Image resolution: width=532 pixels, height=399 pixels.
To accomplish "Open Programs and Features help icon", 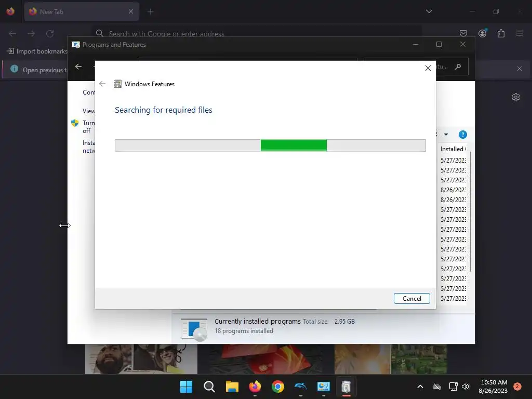I will 462,135.
